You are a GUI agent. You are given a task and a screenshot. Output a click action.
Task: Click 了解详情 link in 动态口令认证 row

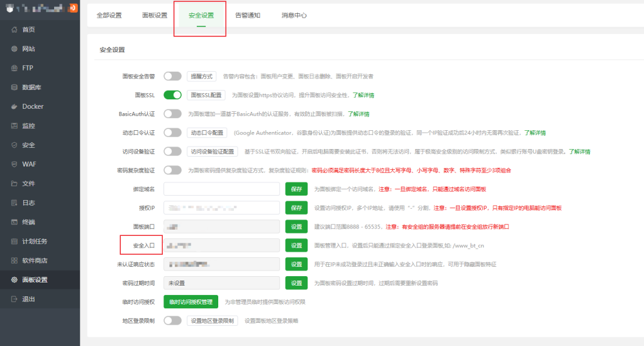(535, 133)
